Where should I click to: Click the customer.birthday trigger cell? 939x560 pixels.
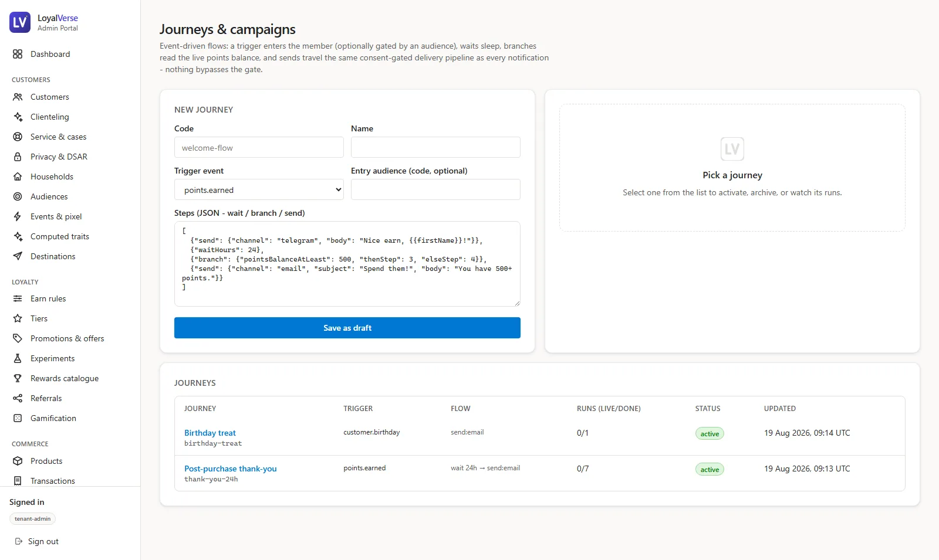point(371,432)
